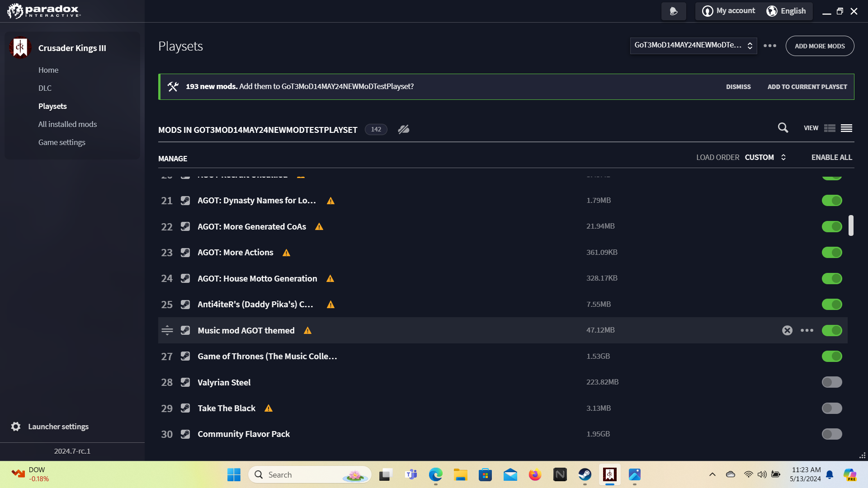Disable the AGOT: More Actions mod

(832, 253)
